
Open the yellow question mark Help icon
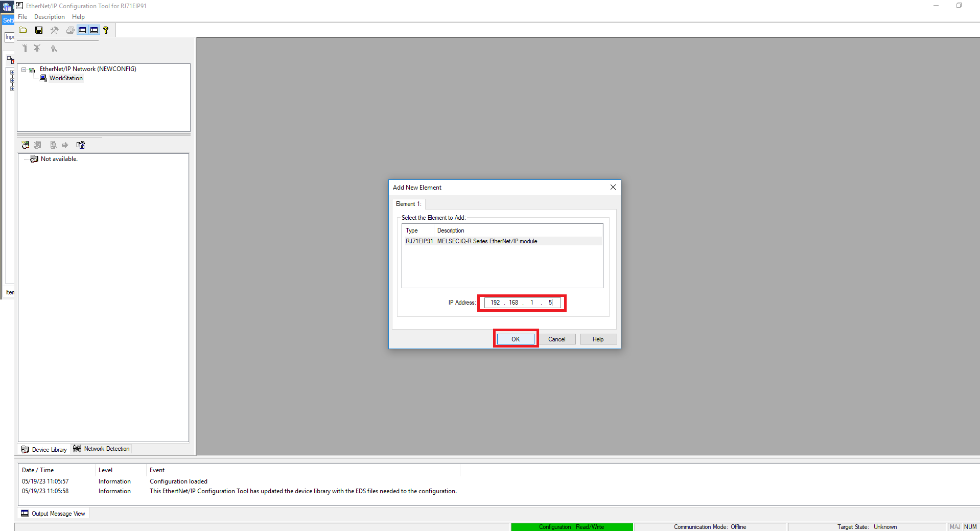tap(106, 30)
